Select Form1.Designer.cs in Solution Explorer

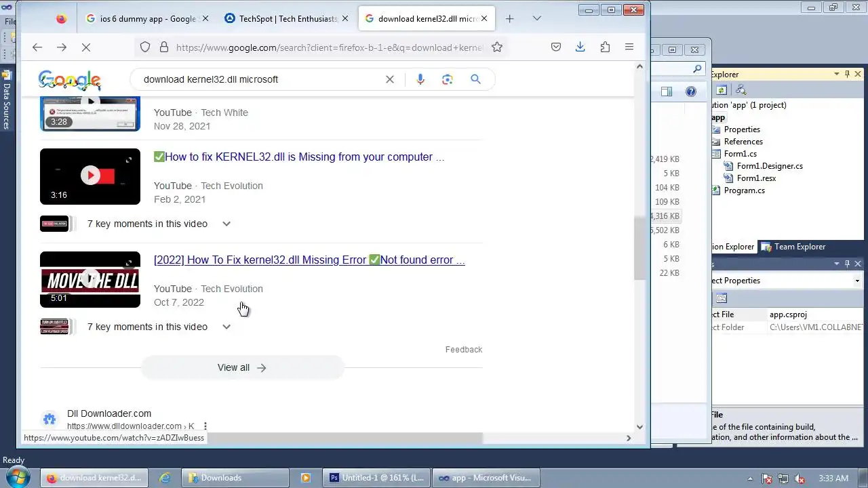click(x=770, y=166)
